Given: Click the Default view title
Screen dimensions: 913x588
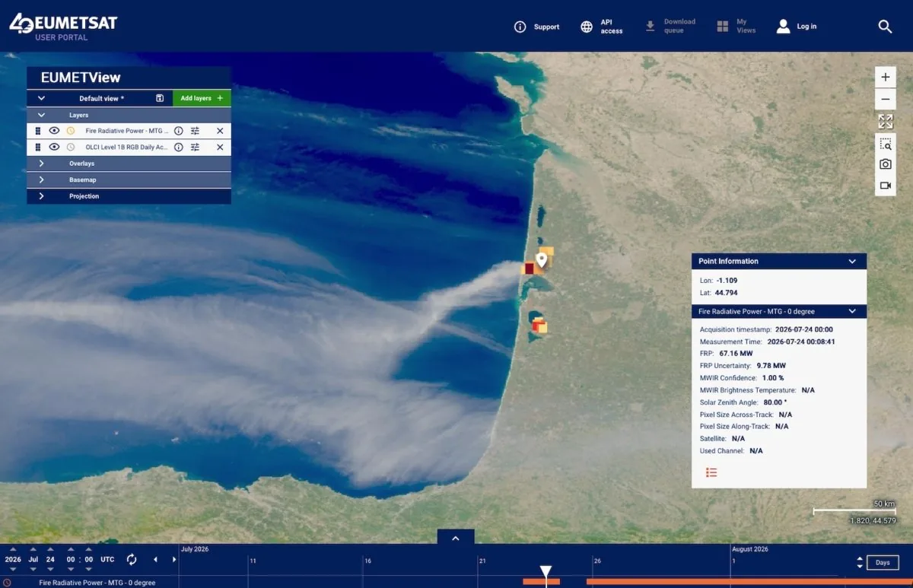Looking at the screenshot, I should (101, 98).
